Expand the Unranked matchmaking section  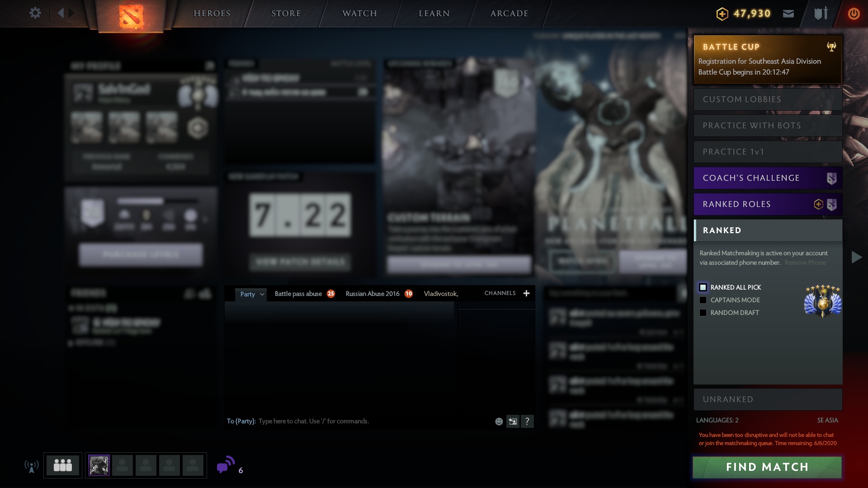(768, 399)
